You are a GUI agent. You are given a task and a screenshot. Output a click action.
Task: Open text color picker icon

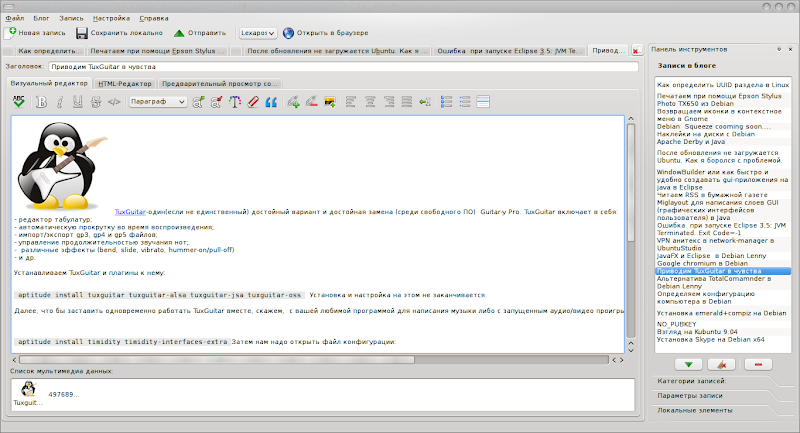tap(235, 101)
